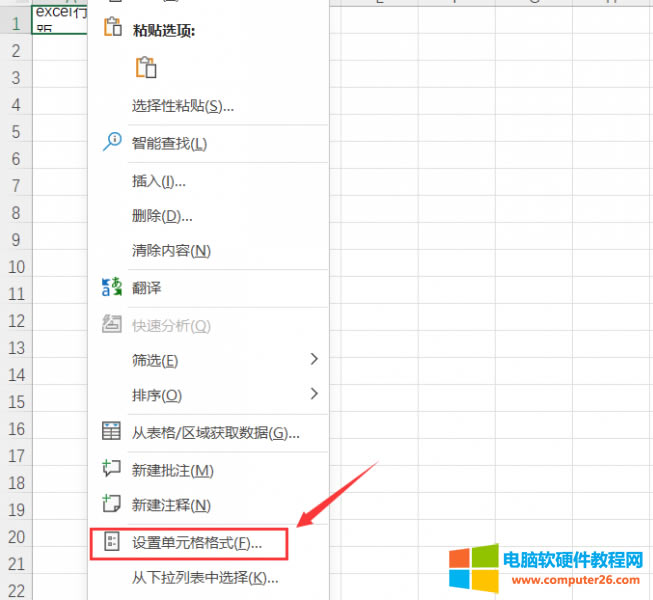Expand the 排序(O) submenu arrow
Screen dimensions: 653x600
click(x=314, y=393)
